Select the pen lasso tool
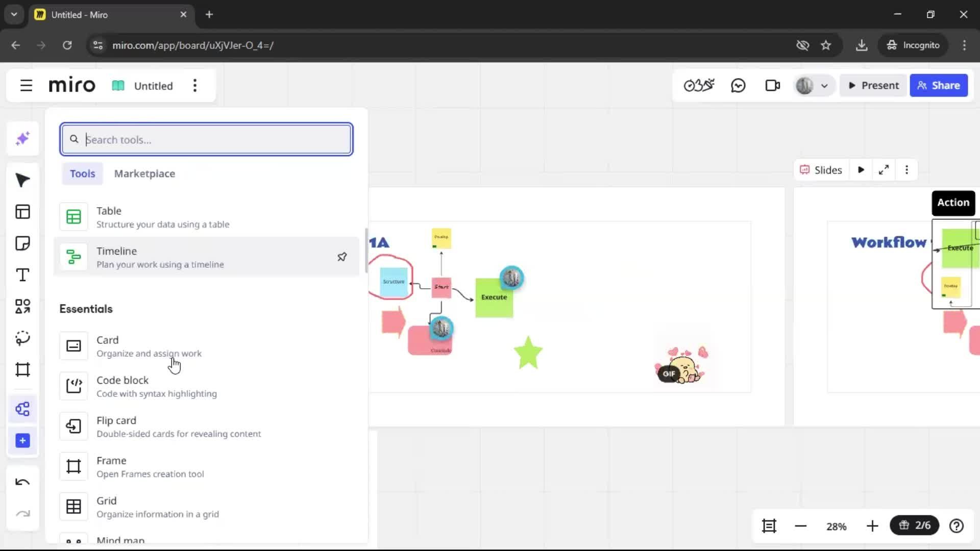The image size is (980, 551). coord(22,338)
